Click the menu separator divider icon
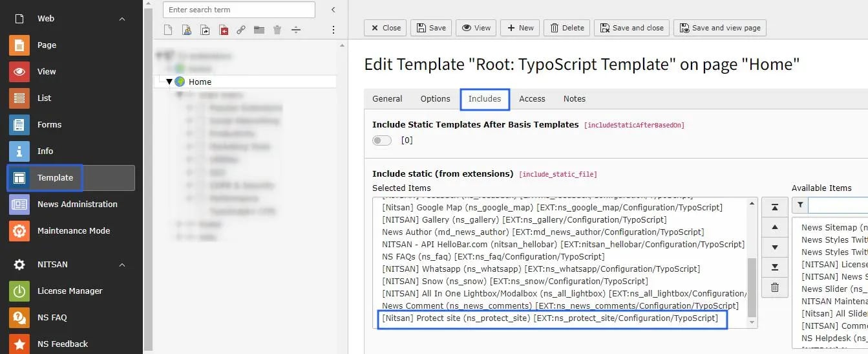868x354 pixels. pos(296,30)
